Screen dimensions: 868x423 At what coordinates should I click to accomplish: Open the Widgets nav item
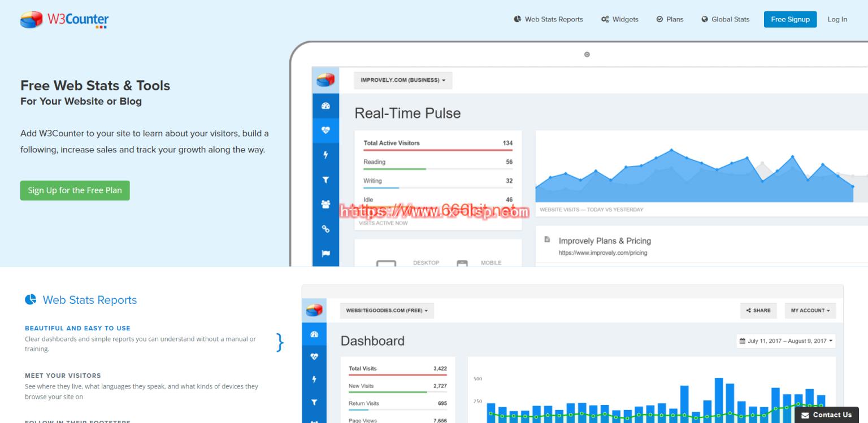click(619, 19)
